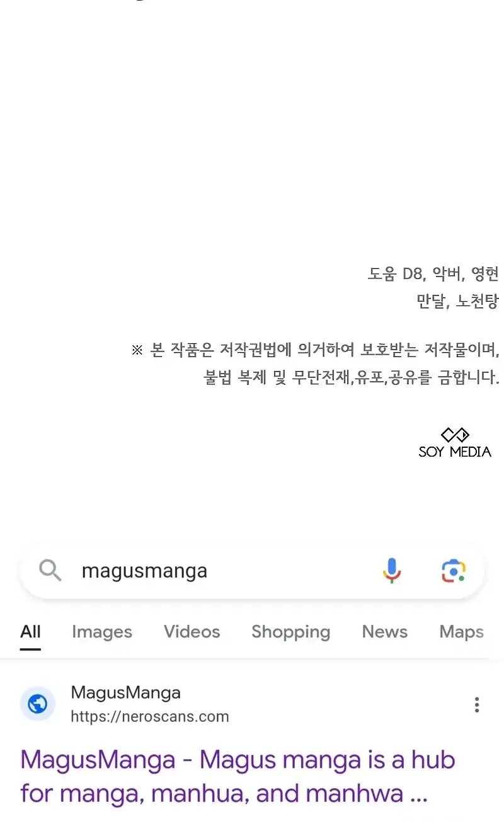The height and width of the screenshot is (822, 504).
Task: Click the https://neroscans.com URL text
Action: click(150, 717)
